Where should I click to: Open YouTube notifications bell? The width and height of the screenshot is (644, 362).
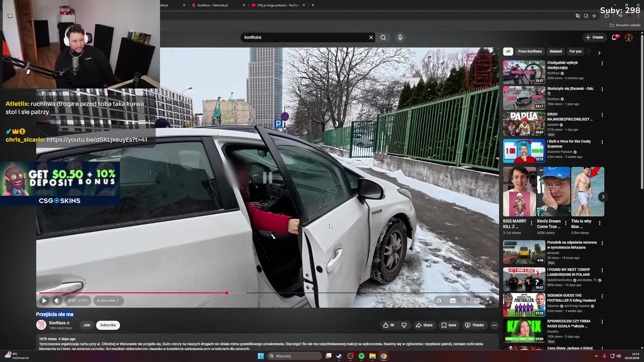(614, 37)
